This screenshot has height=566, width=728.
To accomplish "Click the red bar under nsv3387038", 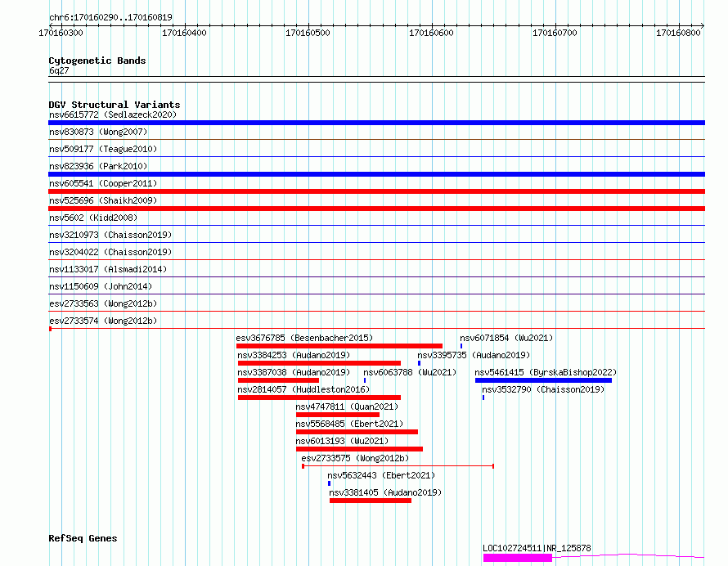I will click(x=278, y=380).
